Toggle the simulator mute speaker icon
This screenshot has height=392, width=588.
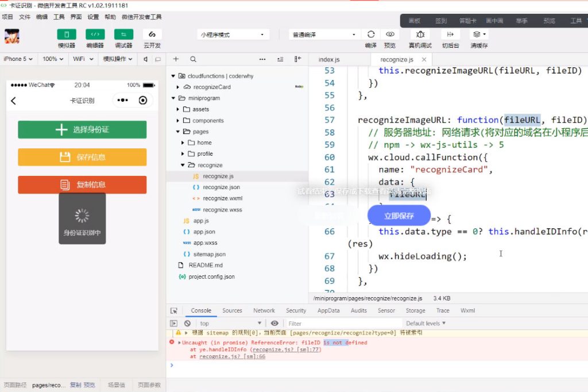(x=146, y=59)
